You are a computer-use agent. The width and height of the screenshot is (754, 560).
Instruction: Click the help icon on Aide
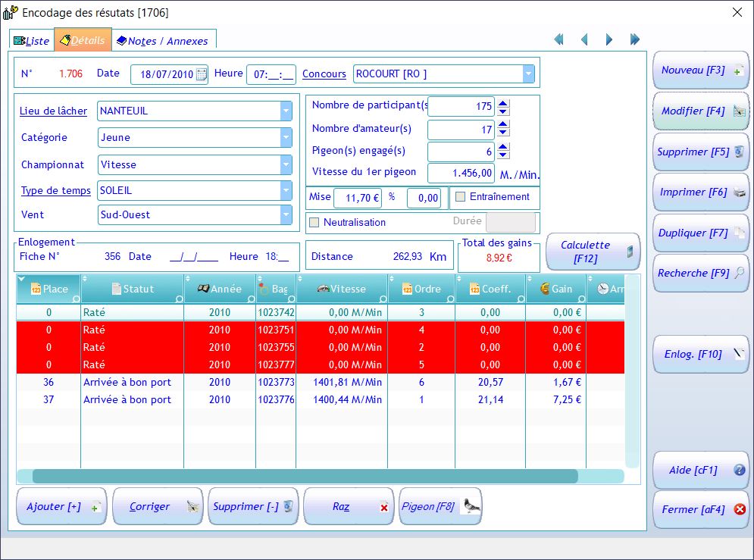tap(740, 470)
